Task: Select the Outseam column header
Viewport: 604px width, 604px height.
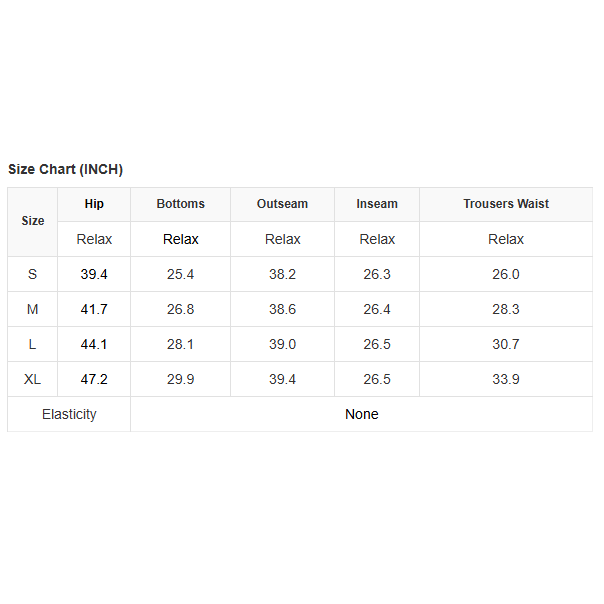Action: click(x=282, y=204)
